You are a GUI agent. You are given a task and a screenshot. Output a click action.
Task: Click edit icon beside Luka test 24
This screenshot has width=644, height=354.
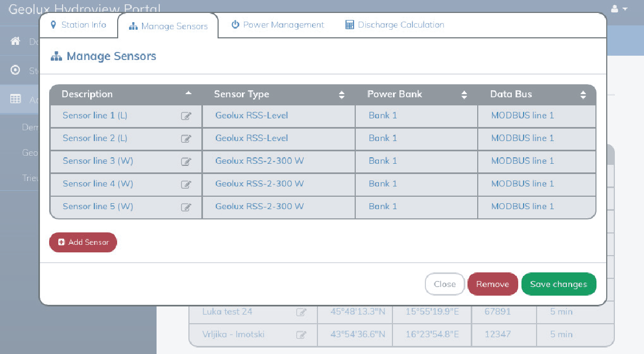(x=301, y=312)
